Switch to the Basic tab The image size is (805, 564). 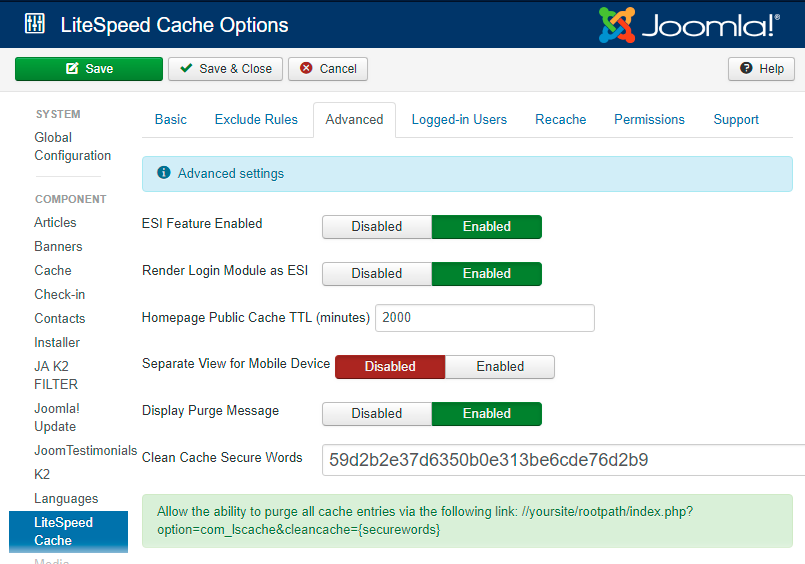click(x=170, y=120)
